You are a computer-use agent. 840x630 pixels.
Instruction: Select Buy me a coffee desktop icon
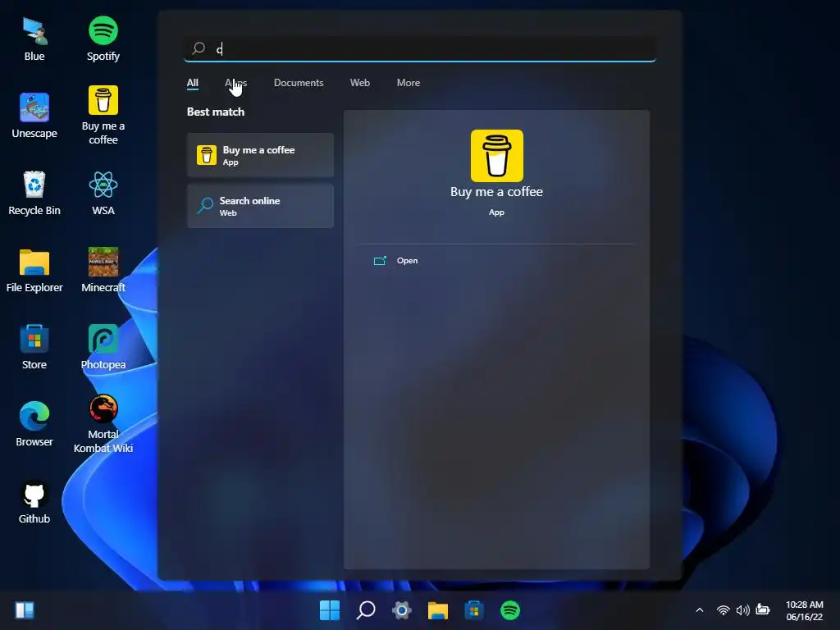(103, 116)
